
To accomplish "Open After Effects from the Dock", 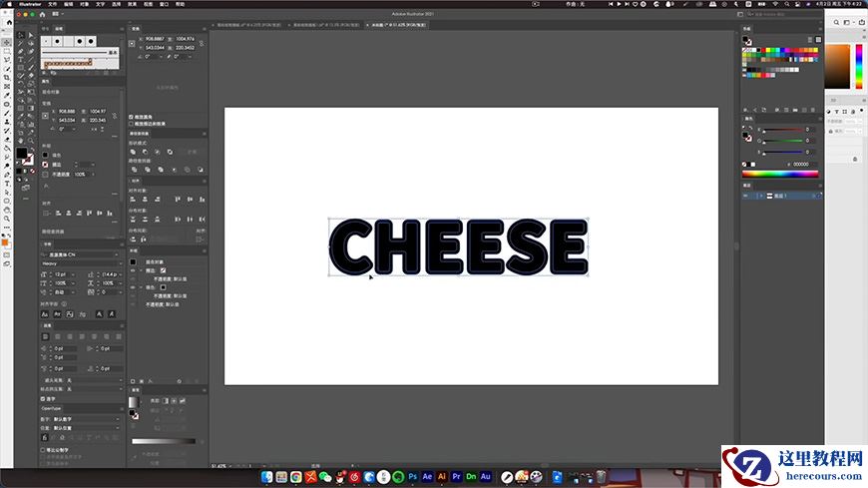I will [427, 476].
